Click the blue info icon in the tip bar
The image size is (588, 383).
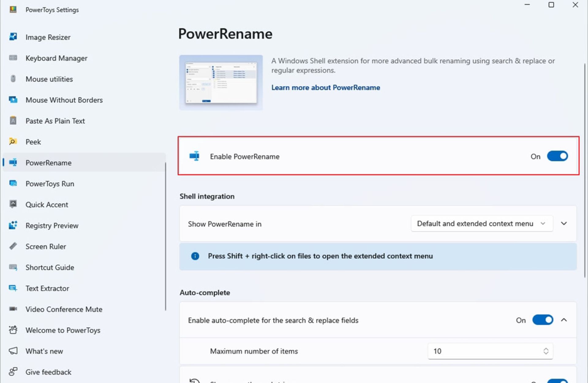point(195,256)
